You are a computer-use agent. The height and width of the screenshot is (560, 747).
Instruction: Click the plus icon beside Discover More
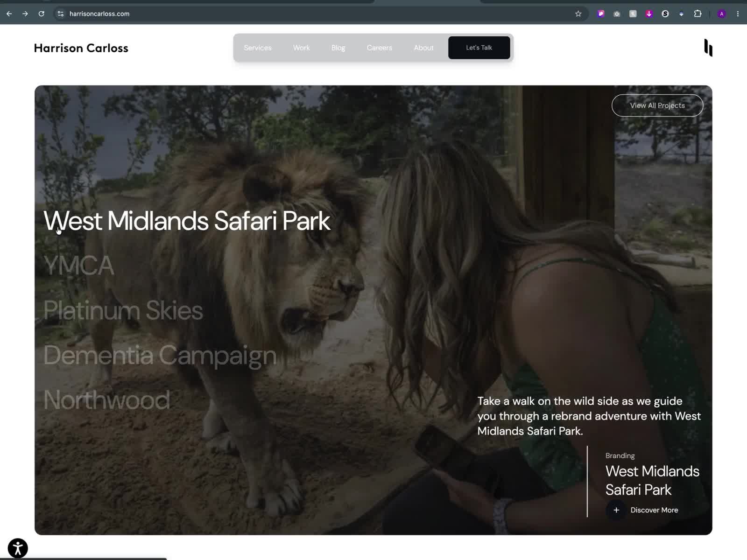(x=616, y=510)
